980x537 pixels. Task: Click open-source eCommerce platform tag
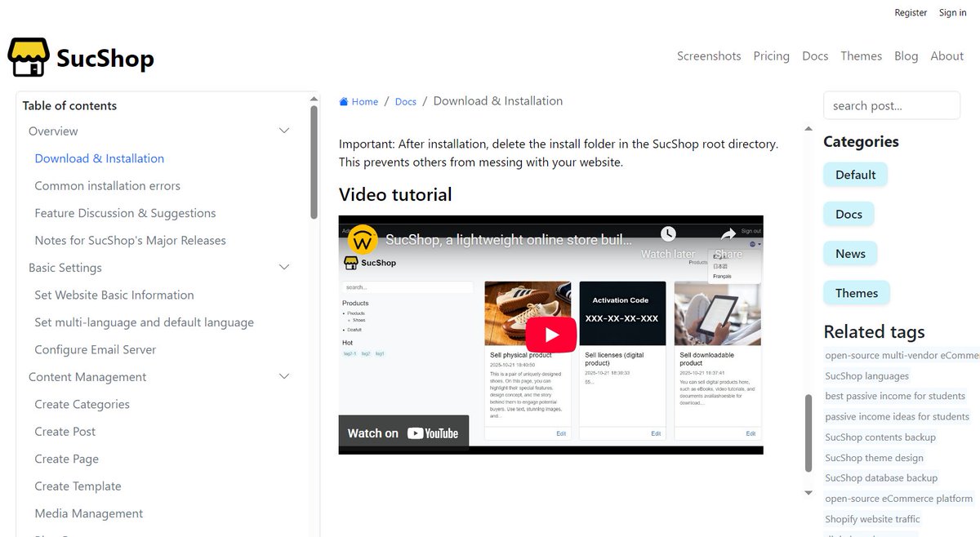[x=899, y=499]
